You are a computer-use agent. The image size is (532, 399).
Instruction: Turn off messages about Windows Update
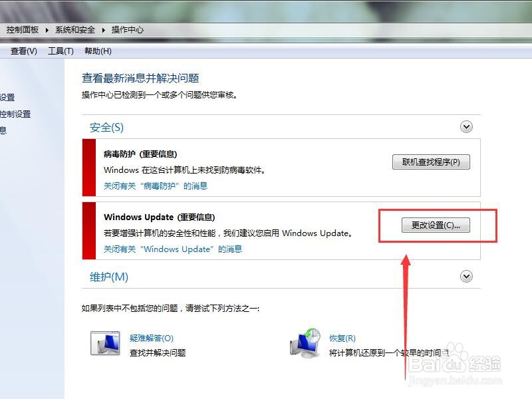click(x=173, y=249)
